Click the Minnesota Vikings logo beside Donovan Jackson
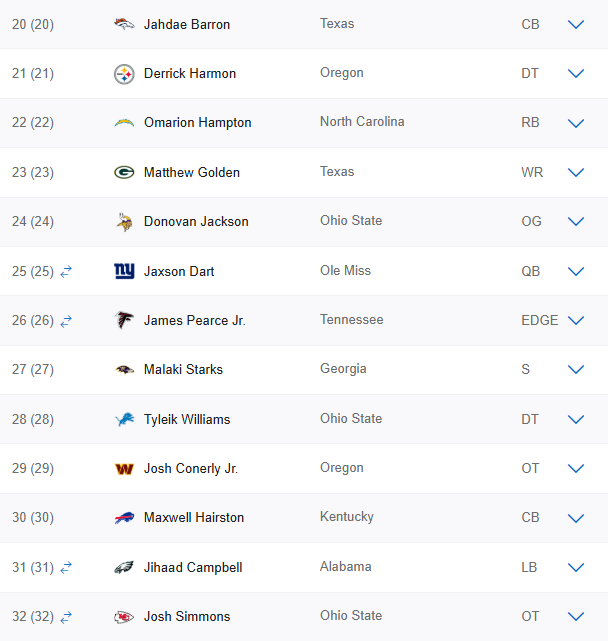 click(x=124, y=222)
